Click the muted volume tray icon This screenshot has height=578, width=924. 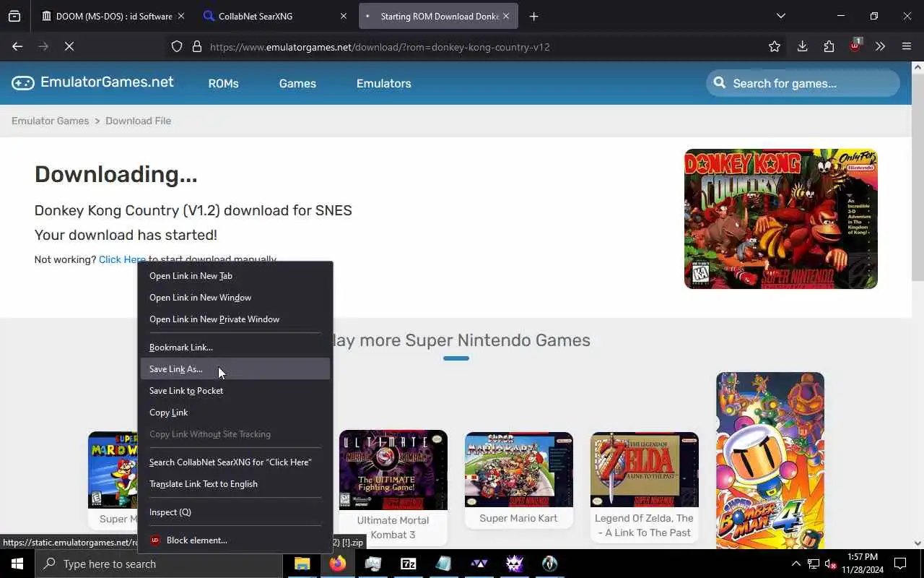click(830, 564)
